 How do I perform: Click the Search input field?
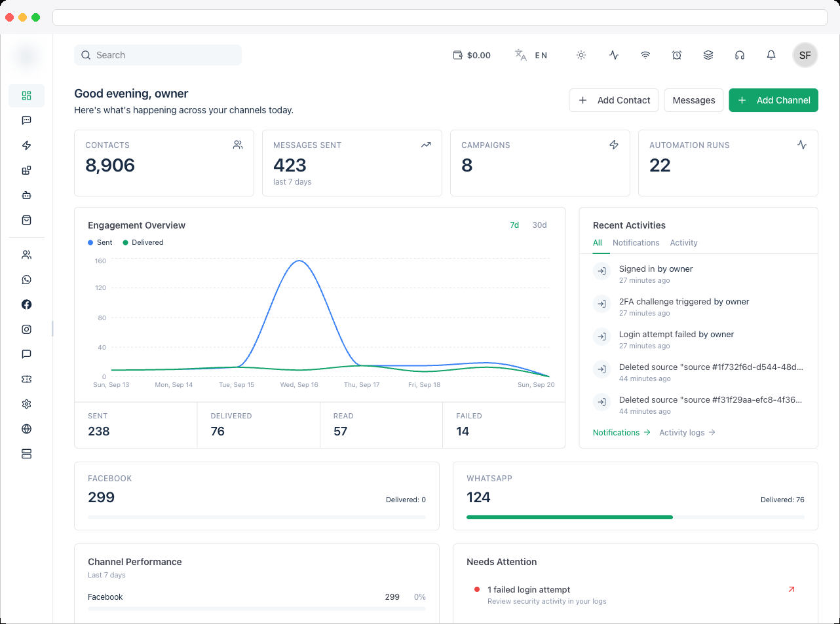[x=158, y=55]
